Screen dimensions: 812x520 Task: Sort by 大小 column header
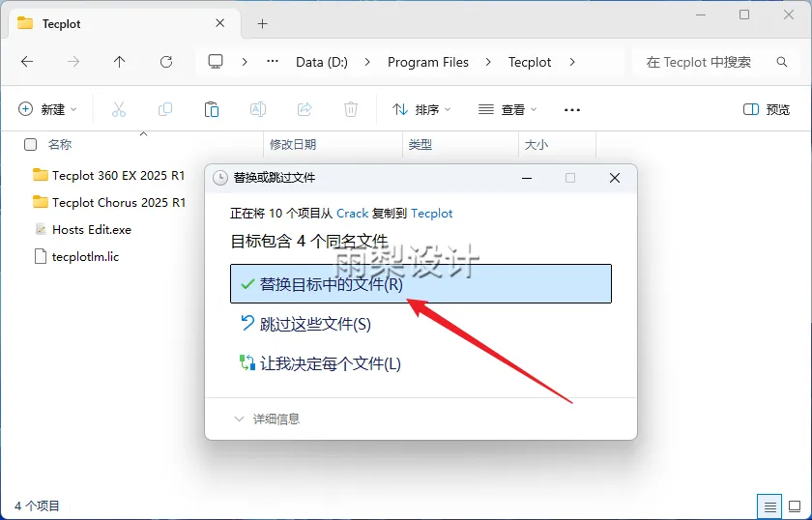(x=536, y=145)
